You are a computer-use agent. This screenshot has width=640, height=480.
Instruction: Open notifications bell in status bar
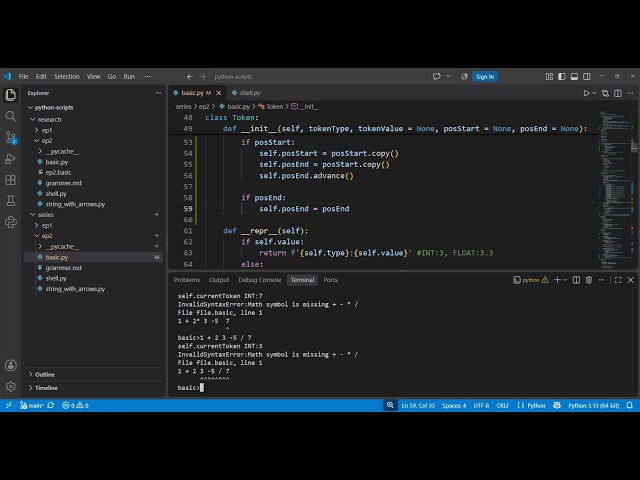click(x=630, y=405)
